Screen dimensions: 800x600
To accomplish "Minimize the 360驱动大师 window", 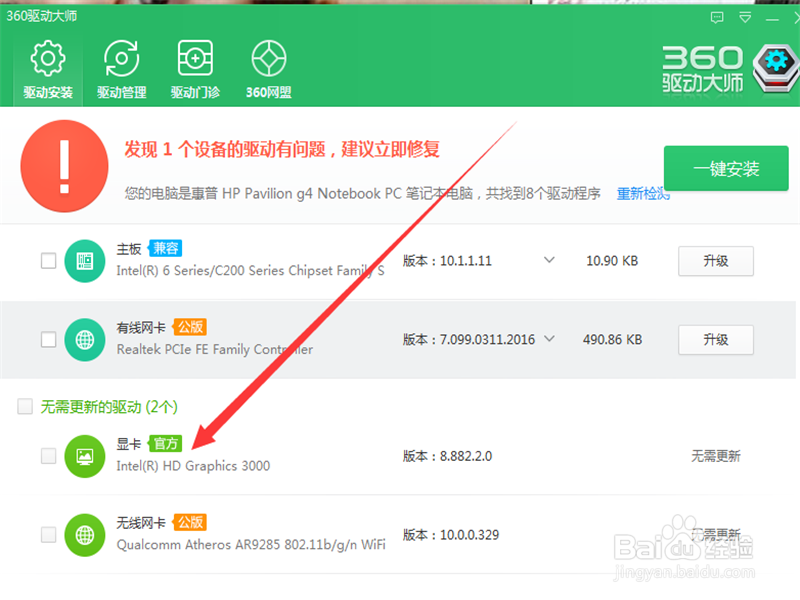I will click(772, 19).
